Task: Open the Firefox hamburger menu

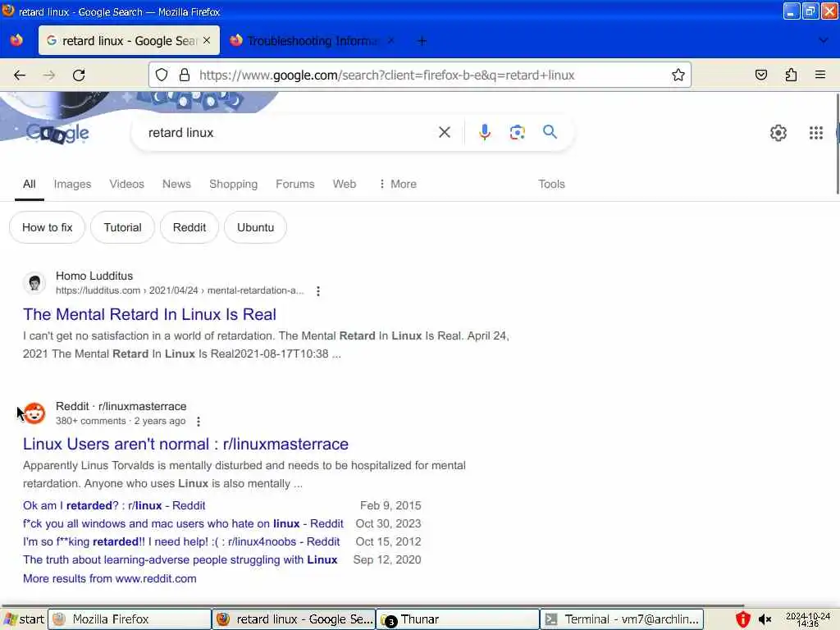Action: [820, 75]
